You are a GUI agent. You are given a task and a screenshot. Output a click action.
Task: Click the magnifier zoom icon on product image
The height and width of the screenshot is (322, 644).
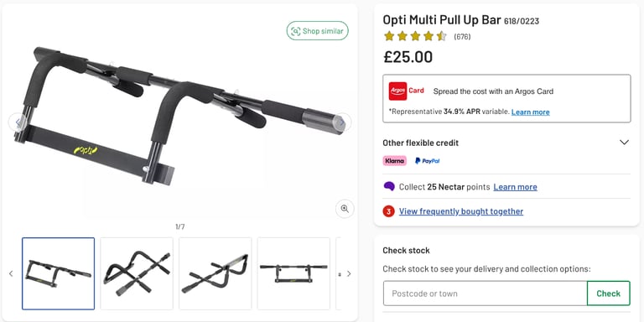pyautogui.click(x=345, y=209)
